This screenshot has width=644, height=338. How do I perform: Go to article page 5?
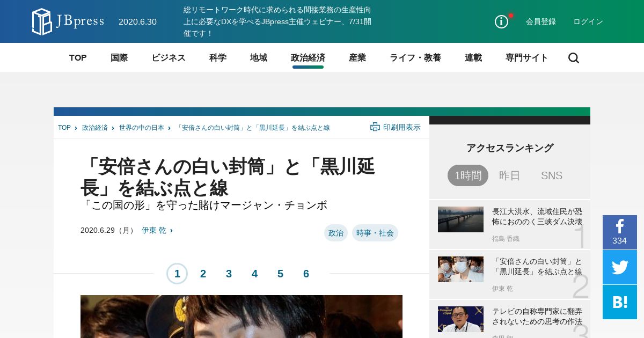[x=280, y=274]
